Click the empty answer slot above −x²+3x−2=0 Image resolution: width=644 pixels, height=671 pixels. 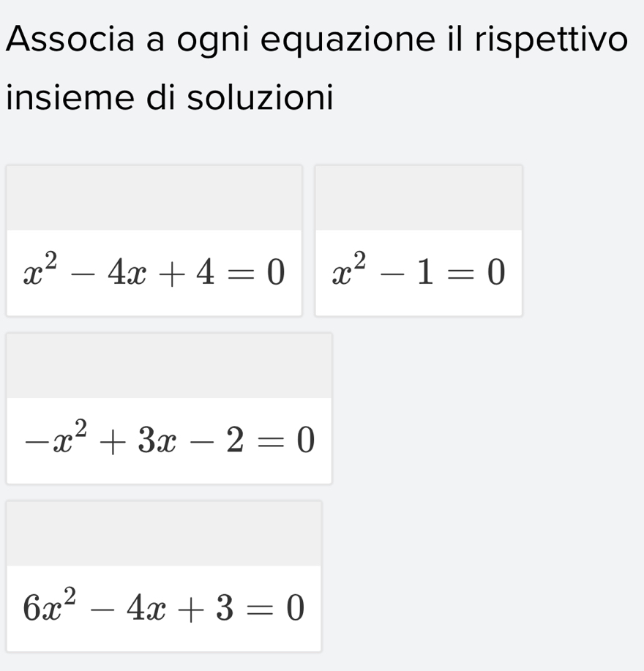click(x=169, y=366)
